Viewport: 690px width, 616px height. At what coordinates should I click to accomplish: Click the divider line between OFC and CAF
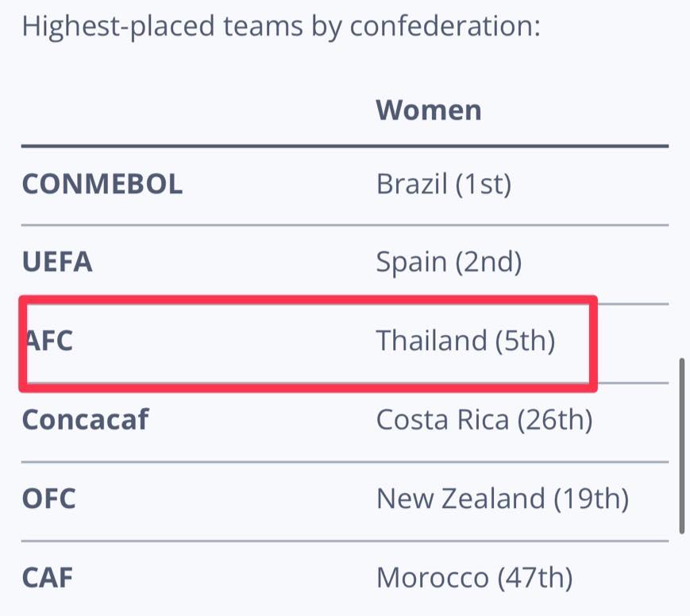click(x=345, y=541)
